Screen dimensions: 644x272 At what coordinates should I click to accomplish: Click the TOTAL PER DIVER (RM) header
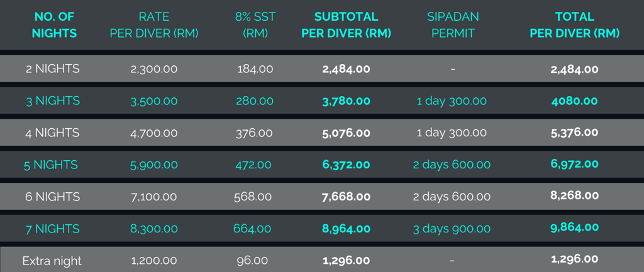coord(574,25)
